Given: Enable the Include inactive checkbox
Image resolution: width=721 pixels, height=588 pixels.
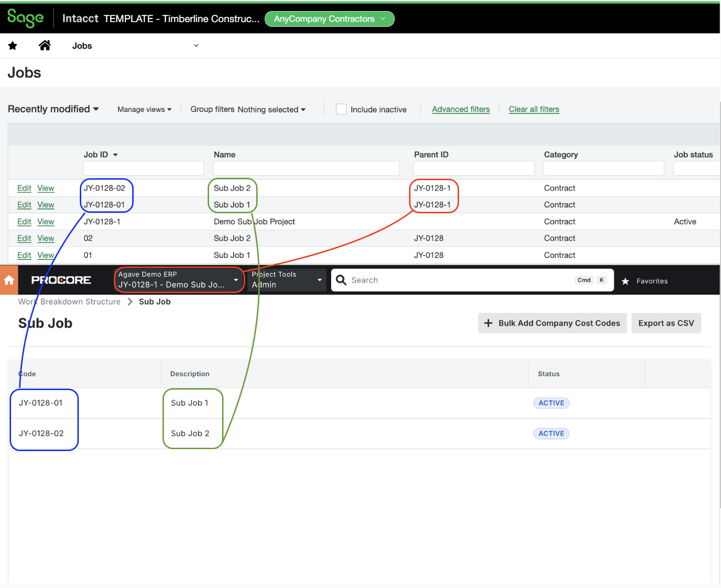Looking at the screenshot, I should coord(341,109).
